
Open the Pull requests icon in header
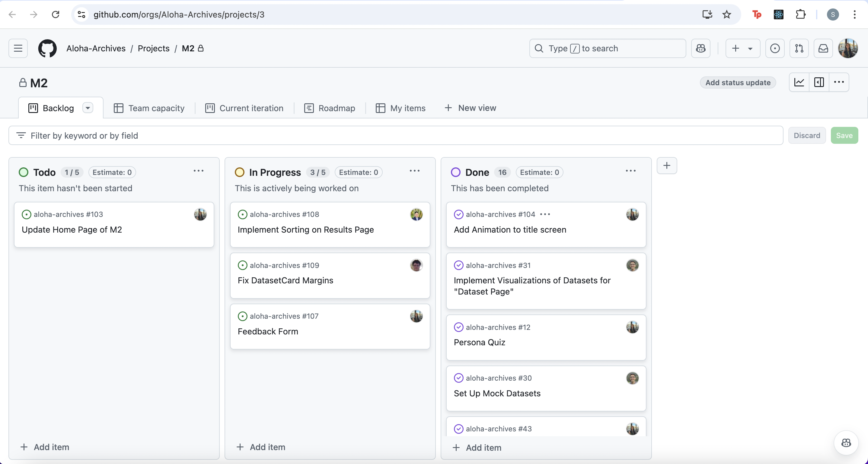[799, 48]
